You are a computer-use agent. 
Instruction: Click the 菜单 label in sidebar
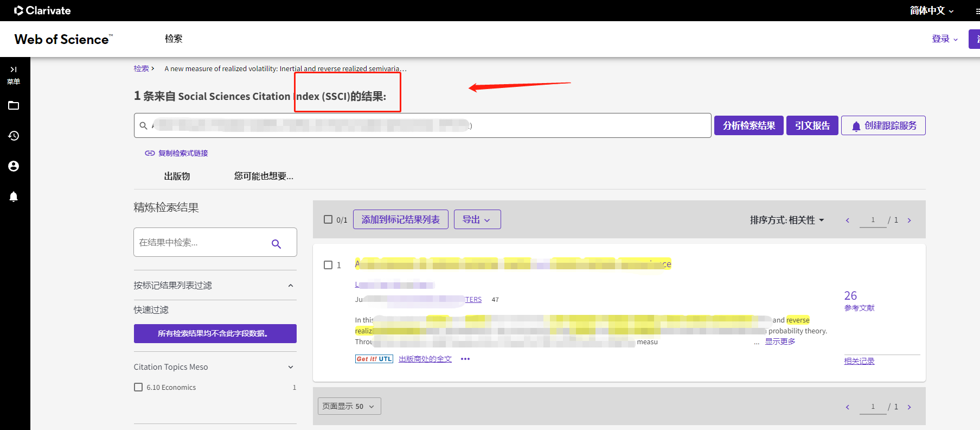14,81
